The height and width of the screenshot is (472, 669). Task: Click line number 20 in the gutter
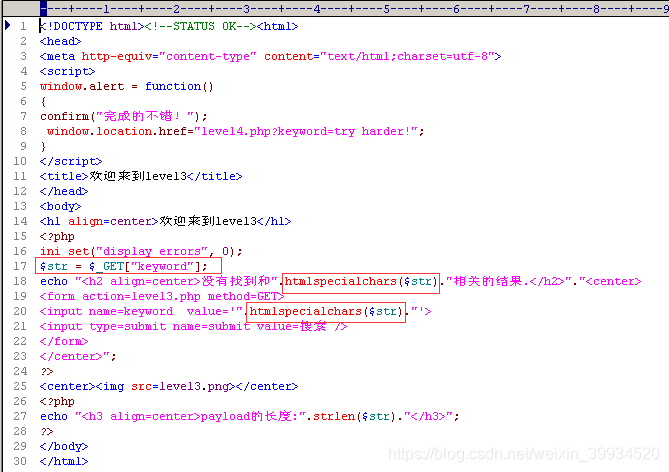[x=20, y=312]
